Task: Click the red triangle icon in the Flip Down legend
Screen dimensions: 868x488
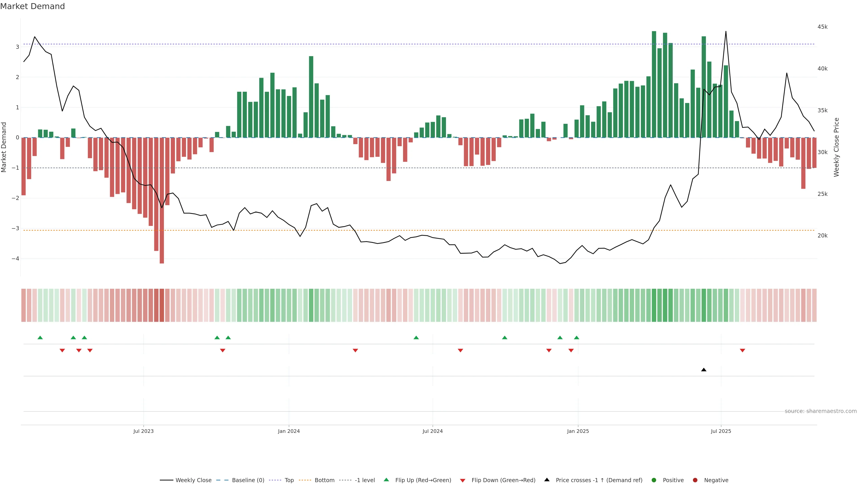Action: point(463,480)
